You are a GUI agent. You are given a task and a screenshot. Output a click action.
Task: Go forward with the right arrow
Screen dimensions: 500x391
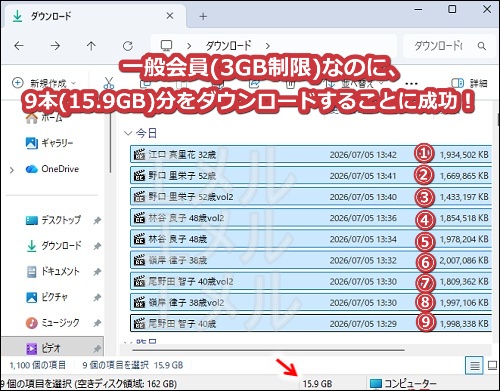click(55, 46)
